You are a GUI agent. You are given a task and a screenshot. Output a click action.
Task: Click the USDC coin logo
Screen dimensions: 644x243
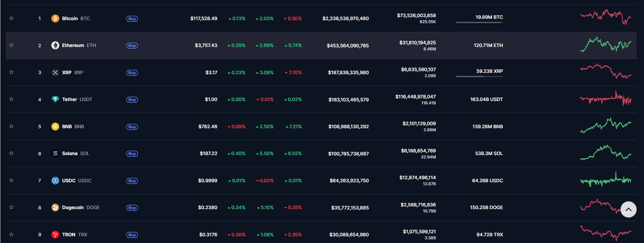[x=55, y=181]
